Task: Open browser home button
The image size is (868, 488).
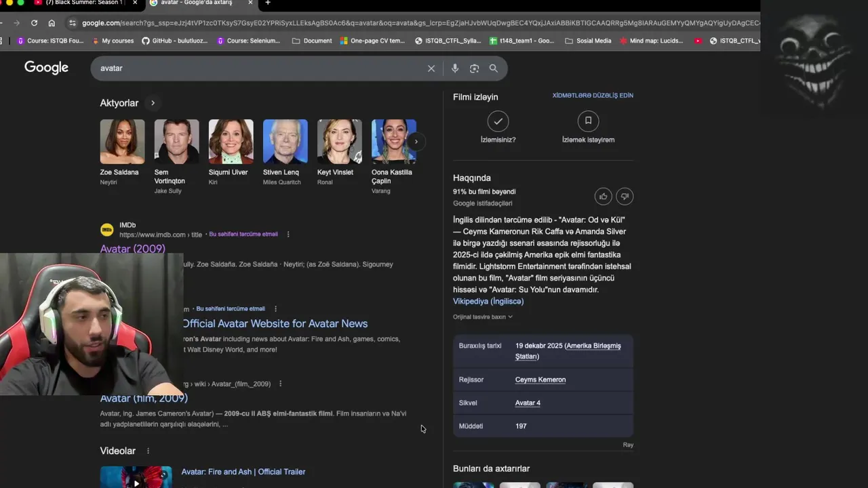Action: click(x=52, y=22)
